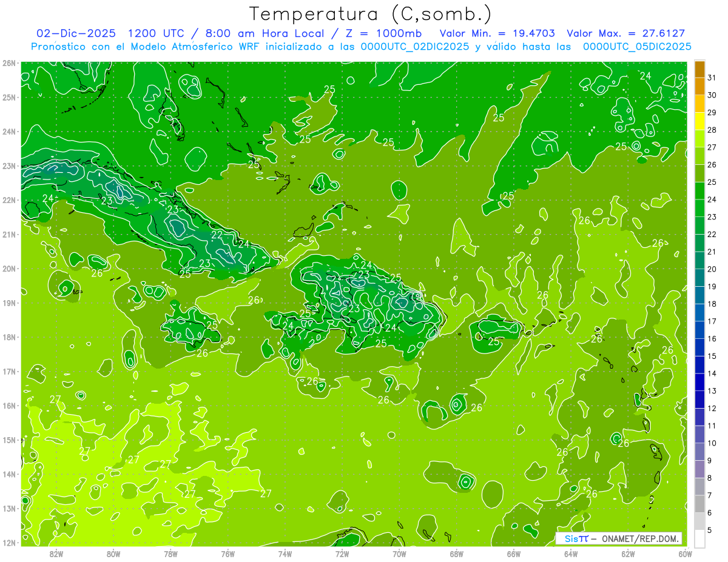This screenshot has height=562, width=728.
Task: Click the '24N' latitude axis label
Action: point(9,132)
